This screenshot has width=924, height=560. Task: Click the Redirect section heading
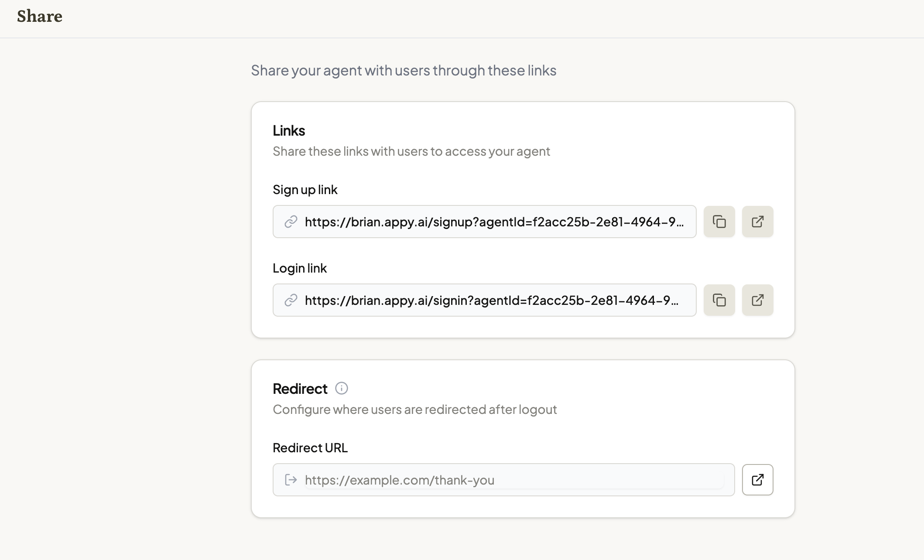click(x=300, y=389)
